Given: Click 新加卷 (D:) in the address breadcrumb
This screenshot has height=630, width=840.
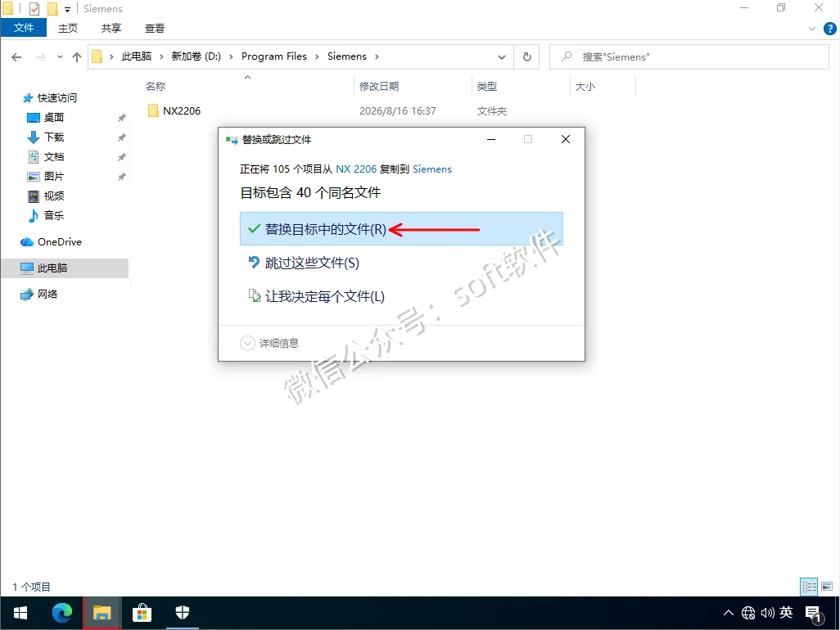Looking at the screenshot, I should (196, 56).
